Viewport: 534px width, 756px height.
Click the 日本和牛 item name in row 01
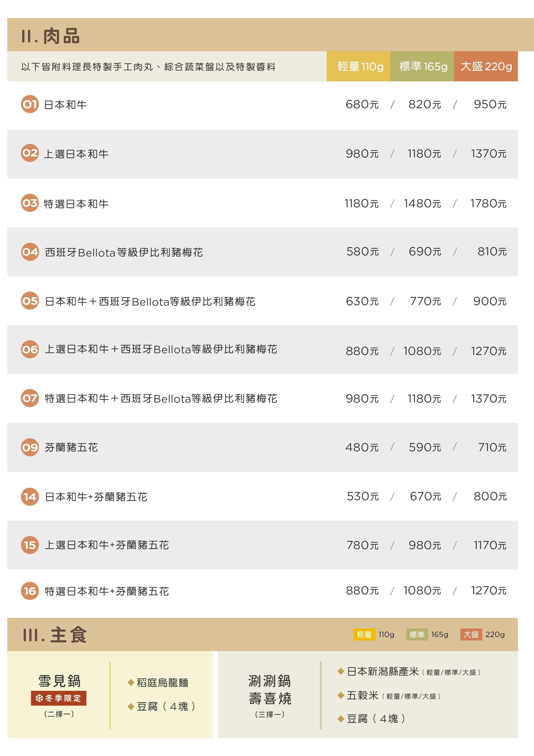(x=65, y=105)
